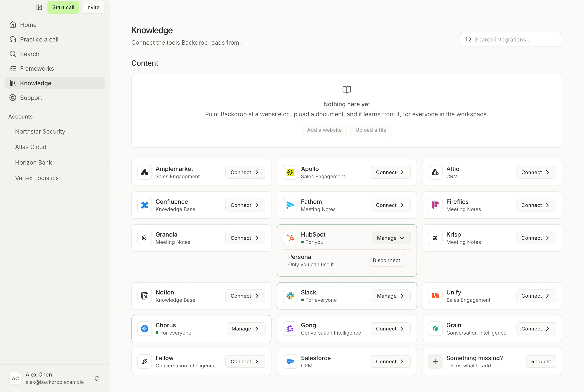This screenshot has height=392, width=584.
Task: Open the Horizon Bank account
Action: pyautogui.click(x=34, y=162)
